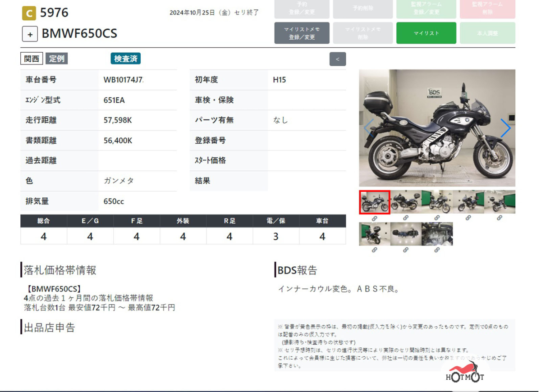541x392 pixels.
Task: Click the gold C grade badge
Action: click(29, 13)
